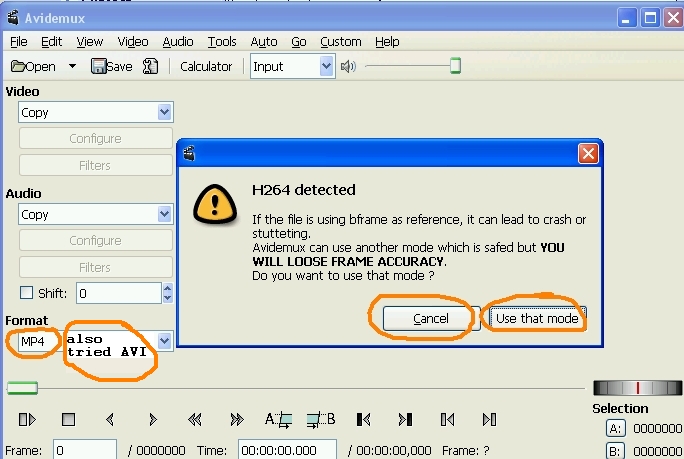Close the H264 detected dialog

coord(588,154)
